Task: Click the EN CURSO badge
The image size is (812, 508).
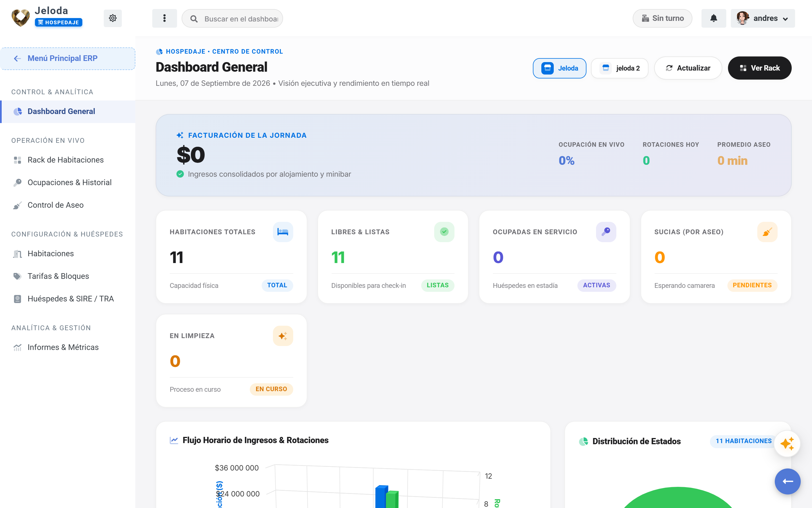Action: (x=271, y=389)
